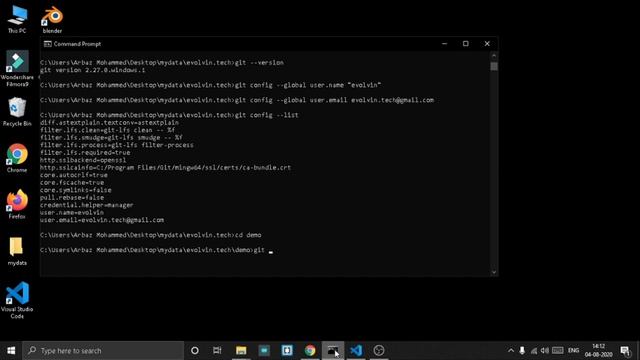
Task: Click the Command Prompt scrollbar down arrow
Action: coord(494,272)
